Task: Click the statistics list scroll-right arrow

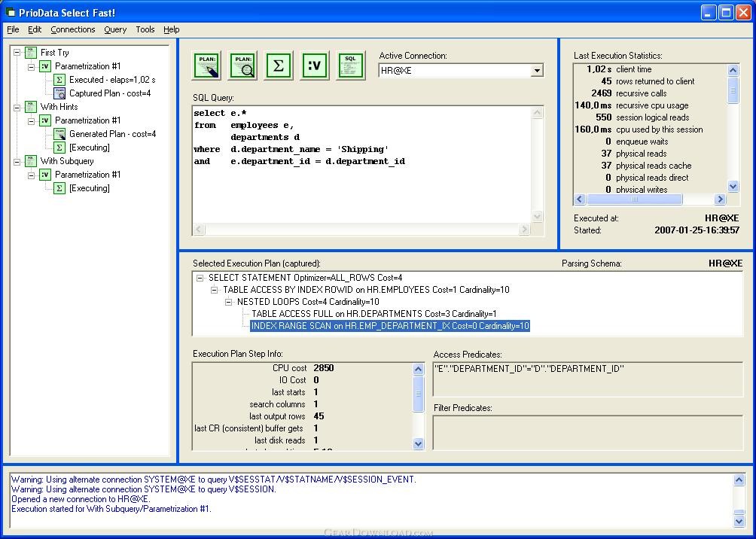Action: tap(720, 199)
